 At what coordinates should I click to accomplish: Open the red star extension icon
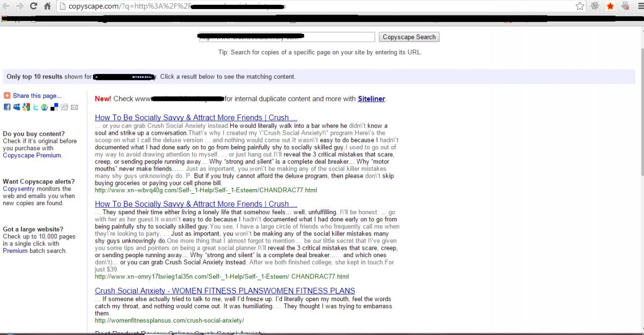point(611,6)
